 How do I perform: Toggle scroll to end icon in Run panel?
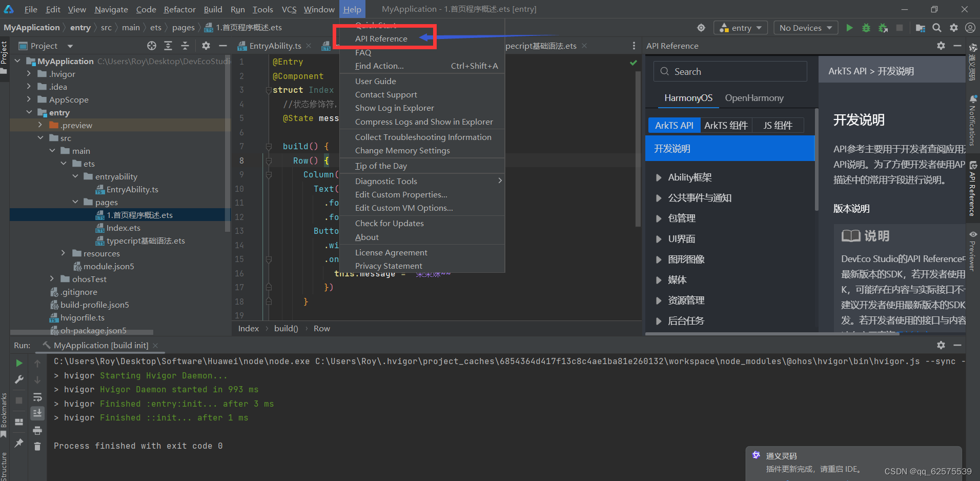point(37,413)
